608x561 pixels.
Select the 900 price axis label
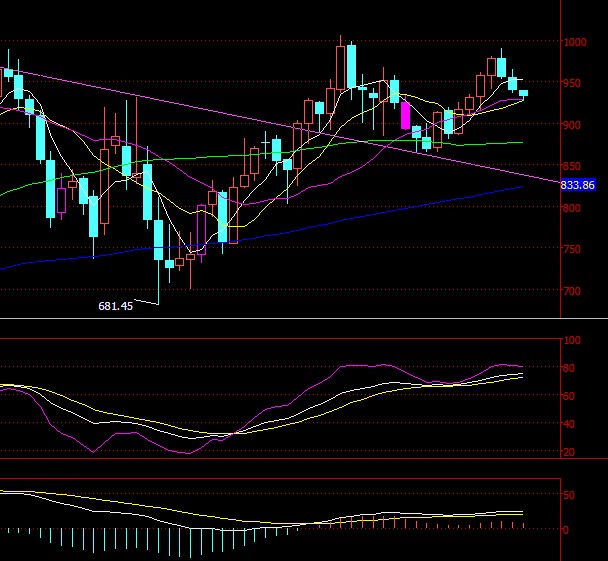(x=573, y=125)
